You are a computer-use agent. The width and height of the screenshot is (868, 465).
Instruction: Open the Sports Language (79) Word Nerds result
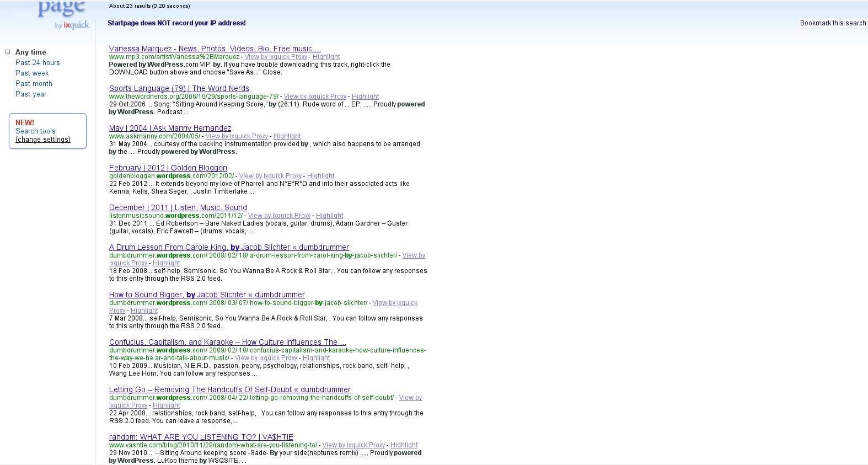179,88
